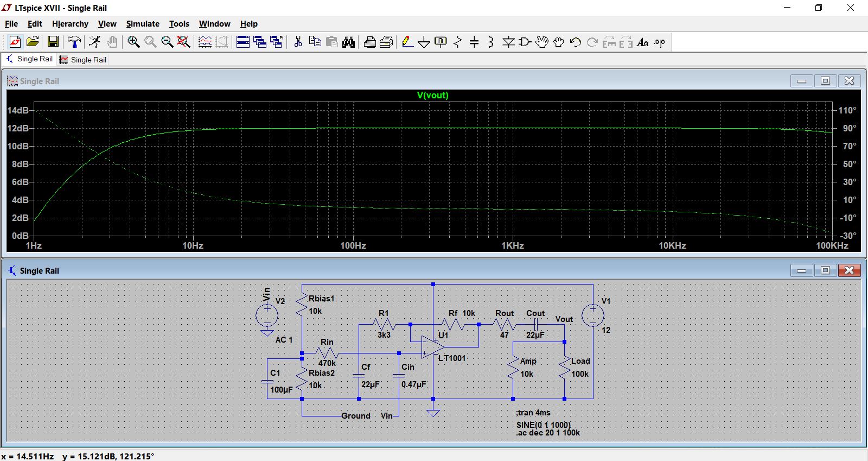The width and height of the screenshot is (868, 461).
Task: Click the Cout capacitor label
Action: pos(535,313)
